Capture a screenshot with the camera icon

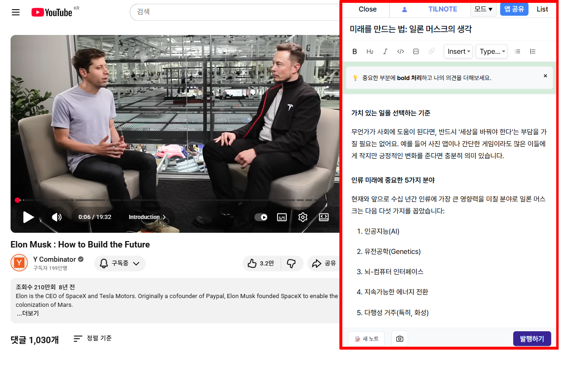[x=400, y=339]
